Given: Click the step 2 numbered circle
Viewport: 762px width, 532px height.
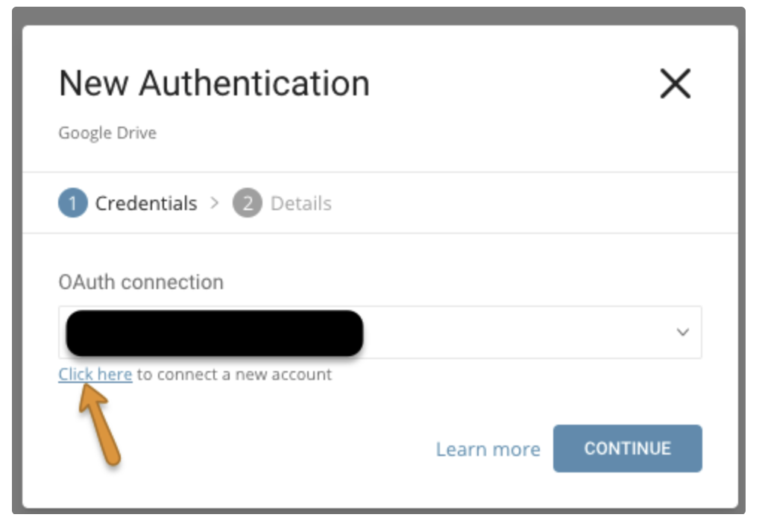Looking at the screenshot, I should coord(248,203).
